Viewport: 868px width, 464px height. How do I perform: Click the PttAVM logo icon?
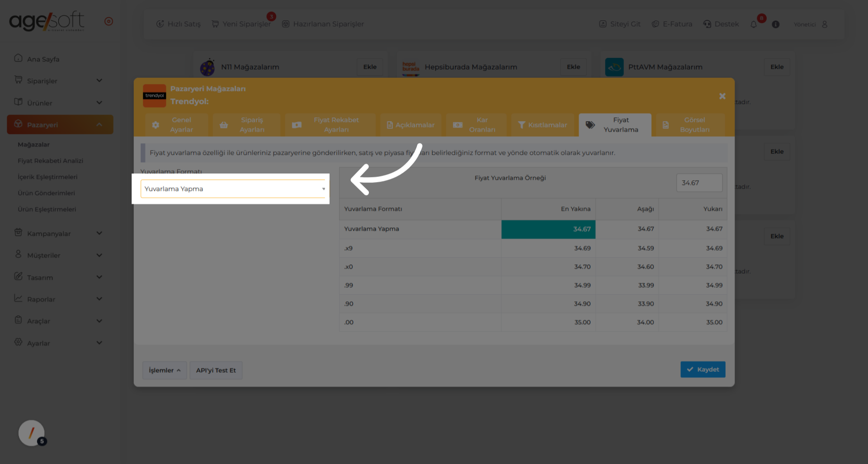click(x=614, y=67)
